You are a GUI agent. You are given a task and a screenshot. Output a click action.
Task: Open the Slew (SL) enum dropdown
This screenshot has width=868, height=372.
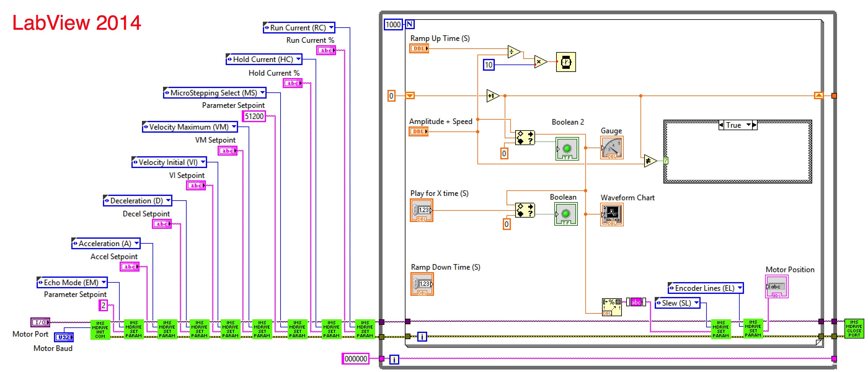click(696, 303)
